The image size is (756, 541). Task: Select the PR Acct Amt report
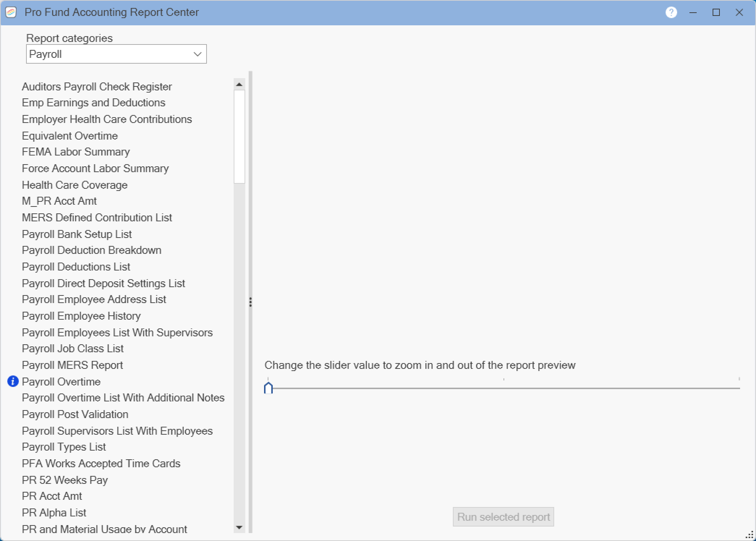pyautogui.click(x=52, y=496)
